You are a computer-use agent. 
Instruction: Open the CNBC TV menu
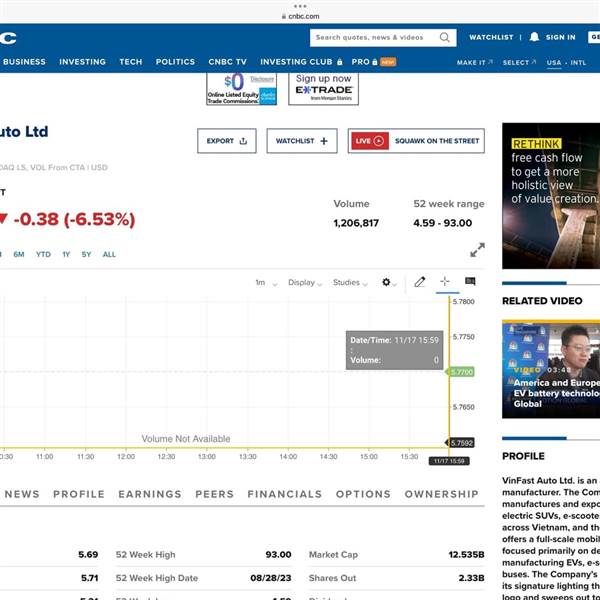click(227, 62)
